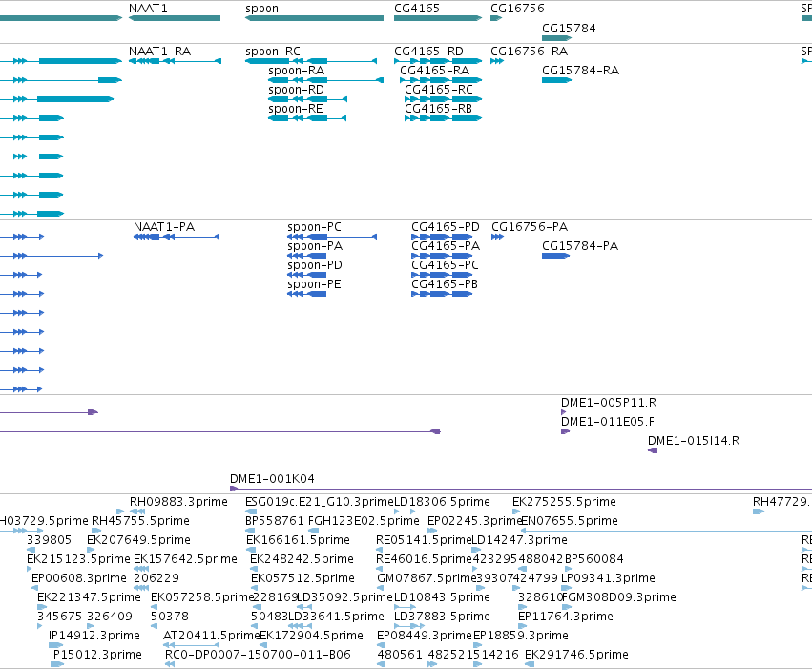Click EST RH45755.5prime
Image resolution: width=812 pixels, height=669 pixels.
pos(140,521)
